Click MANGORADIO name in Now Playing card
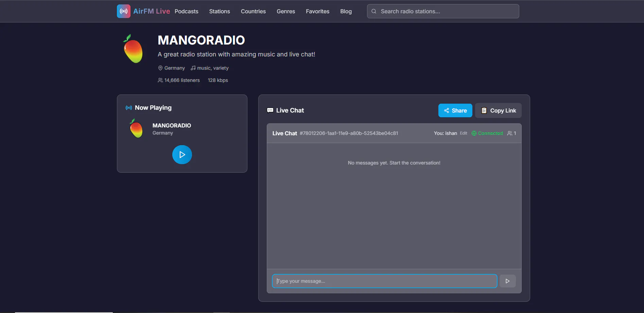This screenshot has height=313, width=644. [172, 125]
